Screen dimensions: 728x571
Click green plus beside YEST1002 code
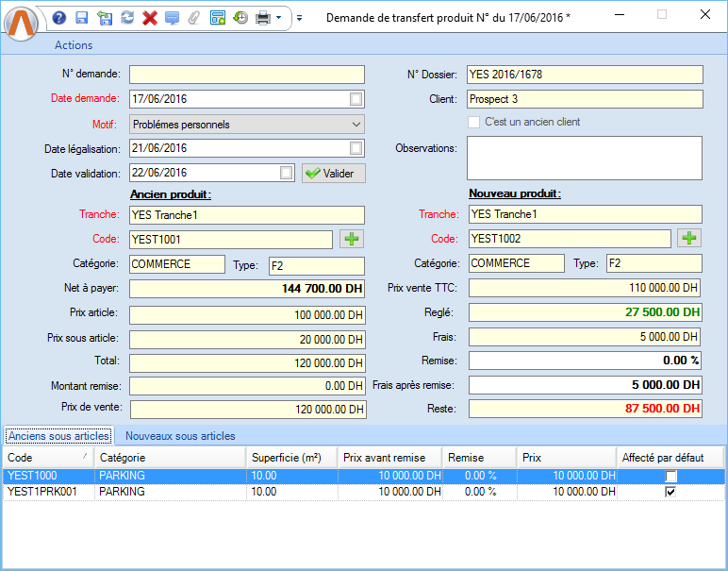[689, 239]
